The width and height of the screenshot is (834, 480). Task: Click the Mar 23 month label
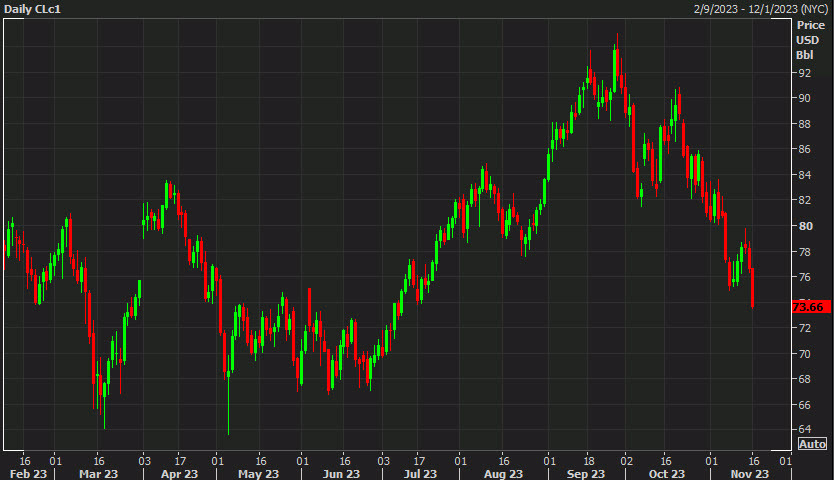pyautogui.click(x=98, y=474)
